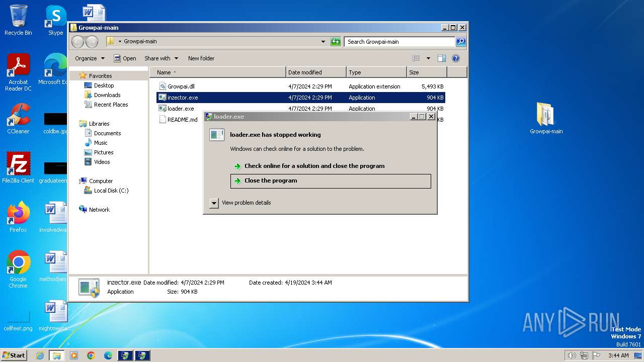Open Microsoft Edge desktop shortcut

coord(54,69)
